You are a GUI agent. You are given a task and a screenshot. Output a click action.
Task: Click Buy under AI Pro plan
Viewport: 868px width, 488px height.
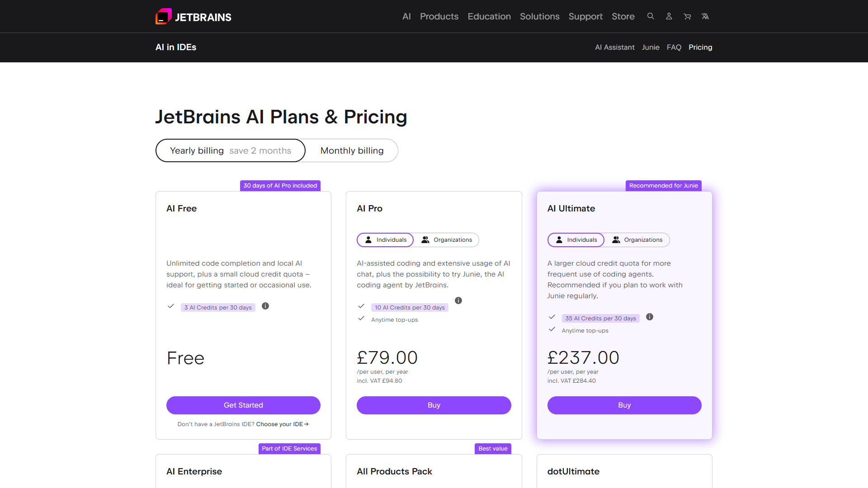pyautogui.click(x=434, y=405)
